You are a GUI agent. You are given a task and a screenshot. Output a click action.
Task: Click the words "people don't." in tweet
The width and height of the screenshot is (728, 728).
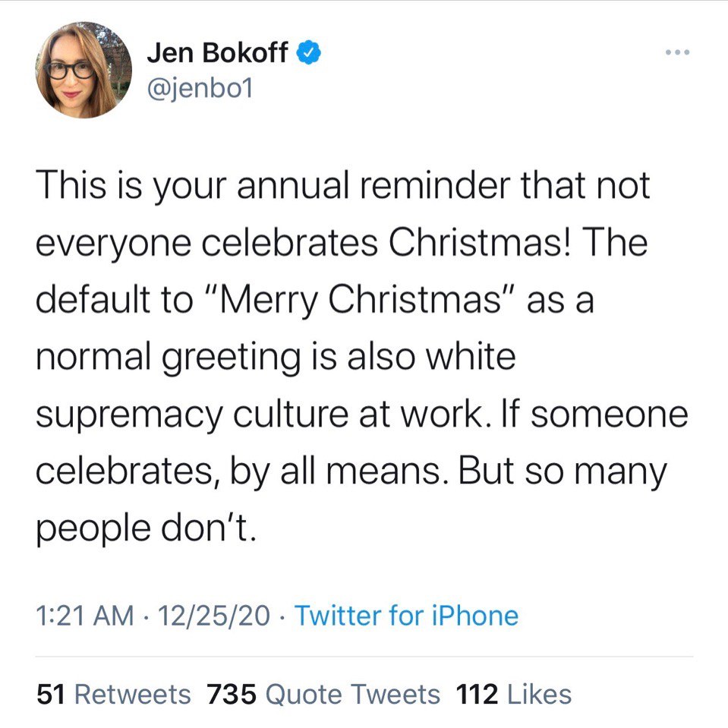pyautogui.click(x=147, y=529)
